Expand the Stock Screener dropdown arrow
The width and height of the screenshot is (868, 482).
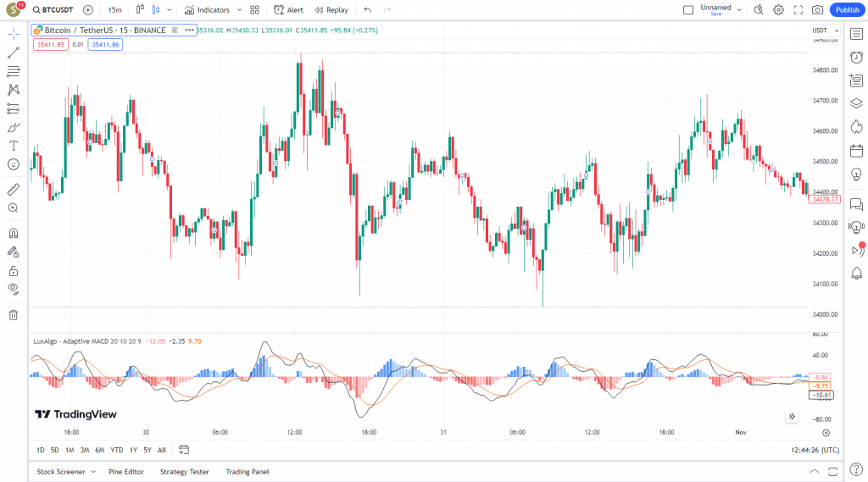tap(93, 472)
